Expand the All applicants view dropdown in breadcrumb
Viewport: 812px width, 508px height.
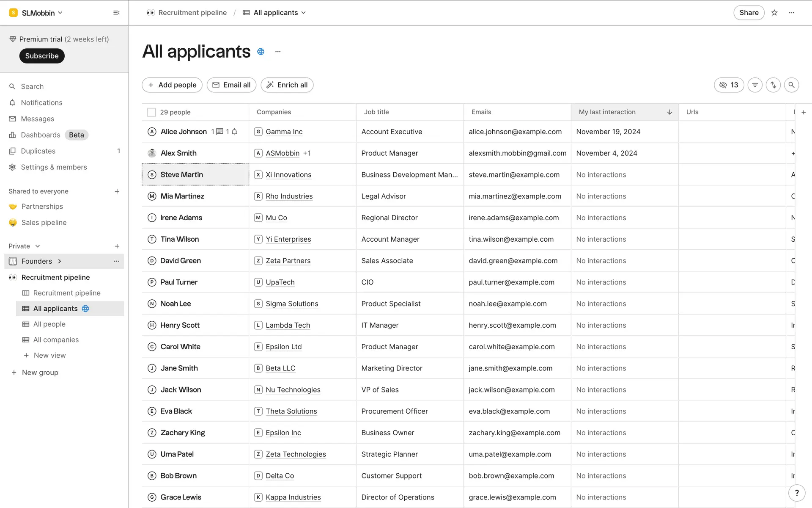[303, 13]
